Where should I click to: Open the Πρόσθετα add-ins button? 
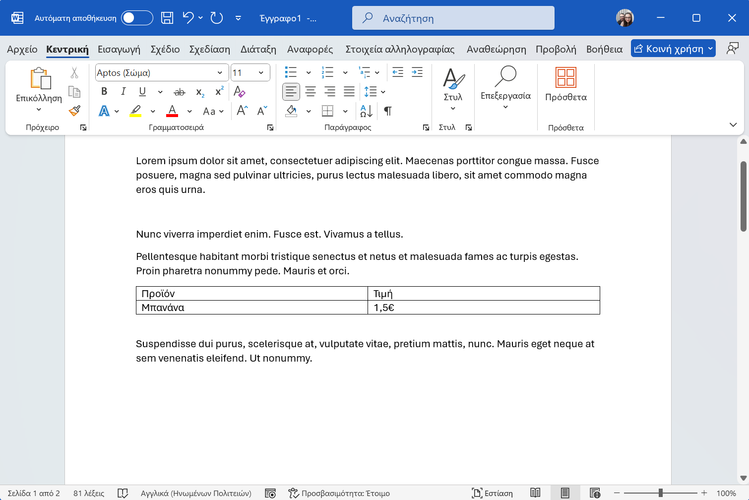[565, 85]
